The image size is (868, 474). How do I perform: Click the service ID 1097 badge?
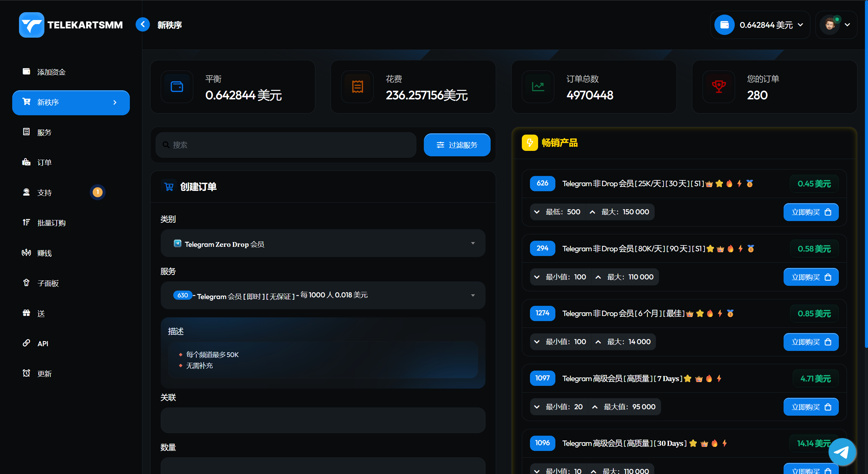pos(542,378)
